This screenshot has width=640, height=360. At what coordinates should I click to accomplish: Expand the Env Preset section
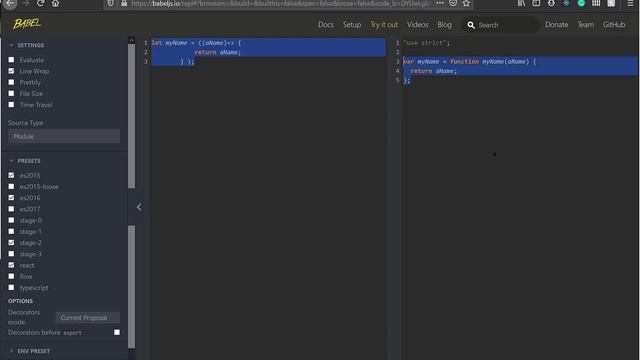tap(29, 351)
